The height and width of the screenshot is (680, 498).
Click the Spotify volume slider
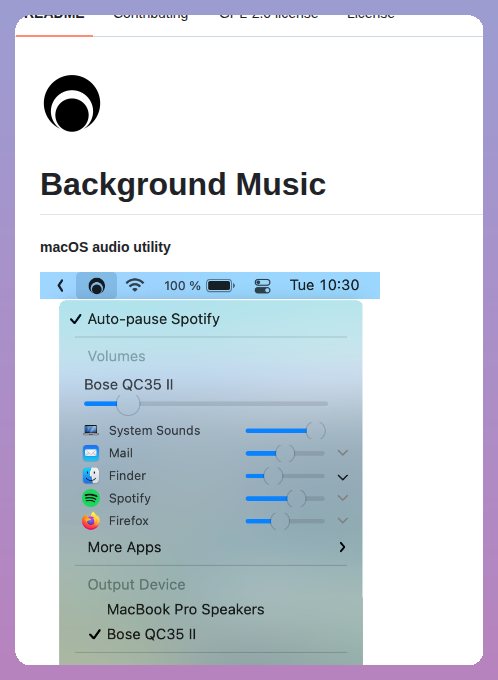coord(285,498)
